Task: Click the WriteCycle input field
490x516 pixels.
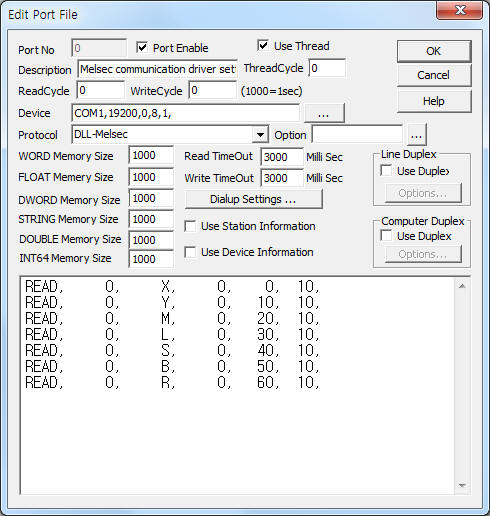Action: 212,90
